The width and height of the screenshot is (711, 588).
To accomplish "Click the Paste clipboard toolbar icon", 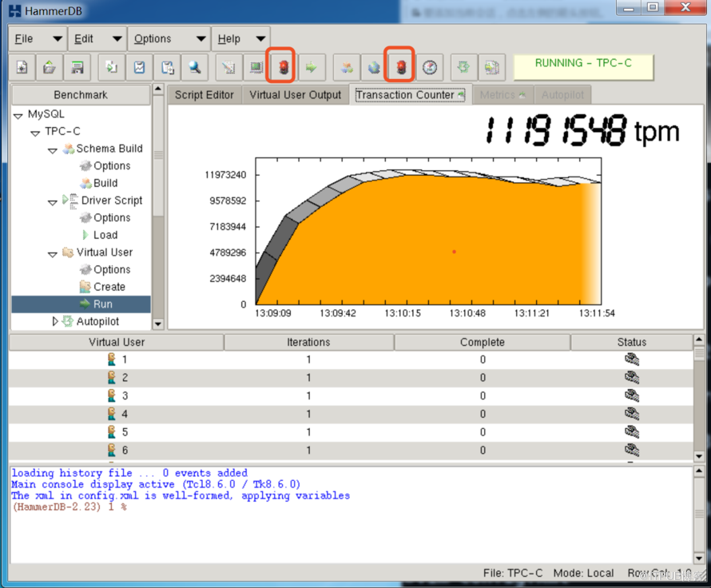I will pyautogui.click(x=167, y=68).
